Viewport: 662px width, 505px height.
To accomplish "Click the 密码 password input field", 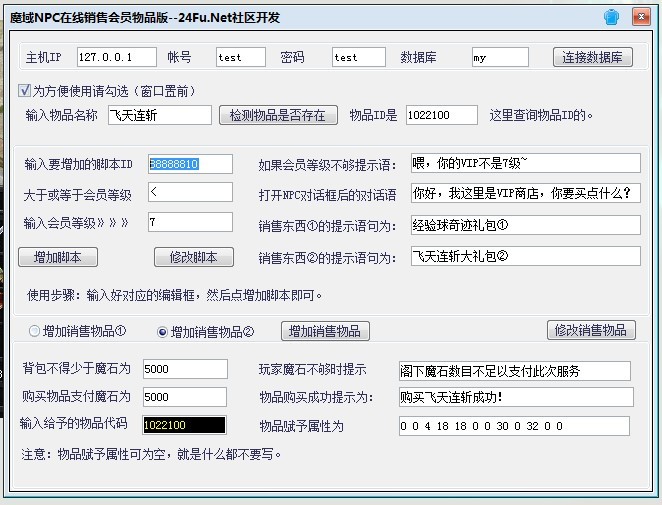I will tap(359, 57).
